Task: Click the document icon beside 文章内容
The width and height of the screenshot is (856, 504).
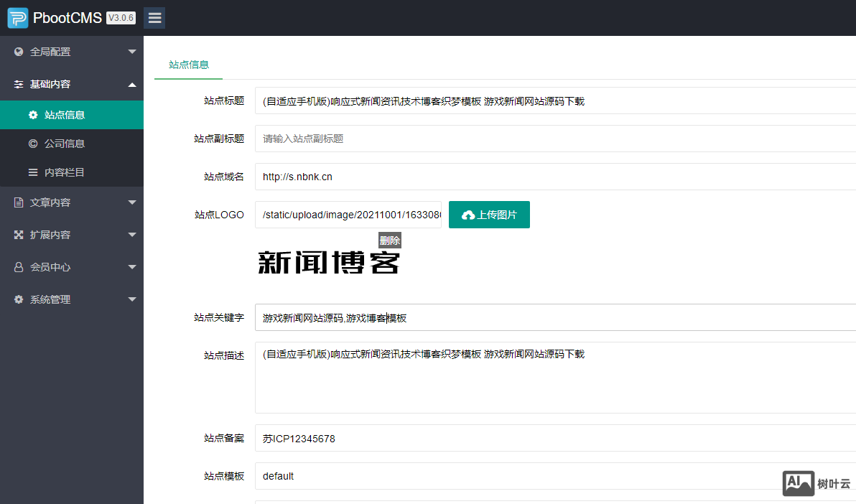Action: 19,202
